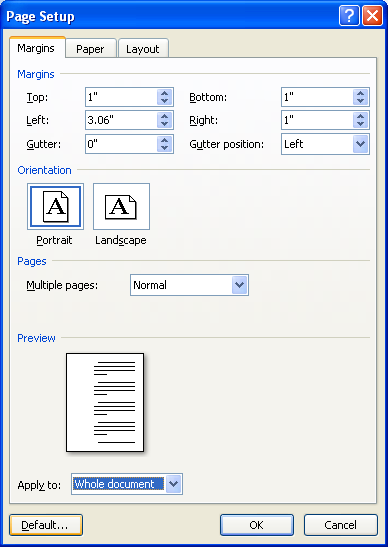Screen dimensions: 388x547
Task: Click the page preview thumbnail
Action: (x=105, y=402)
